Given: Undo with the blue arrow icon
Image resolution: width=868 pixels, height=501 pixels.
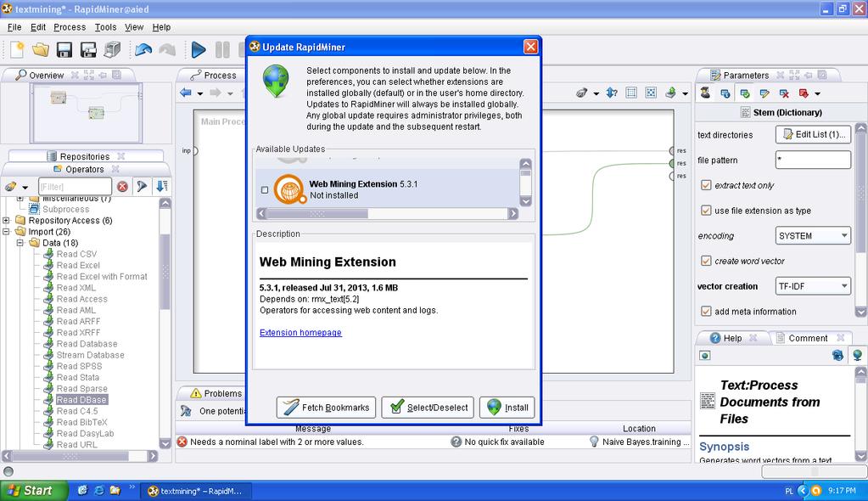Looking at the screenshot, I should tap(143, 50).
